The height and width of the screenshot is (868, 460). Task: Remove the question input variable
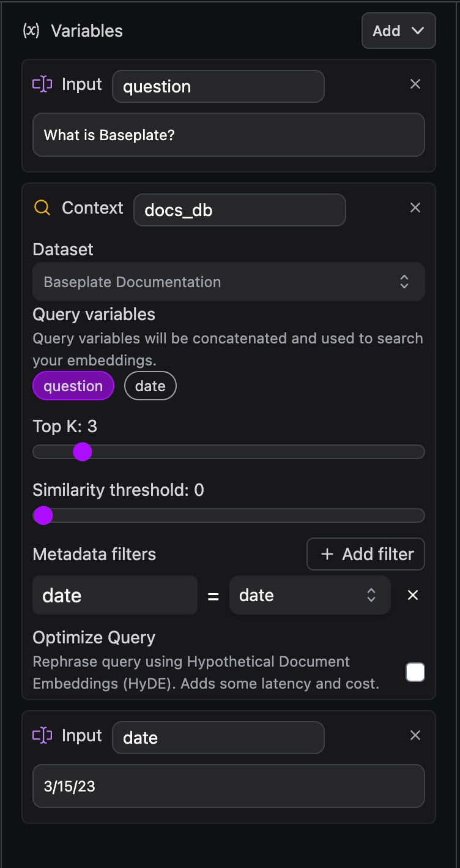coord(415,84)
